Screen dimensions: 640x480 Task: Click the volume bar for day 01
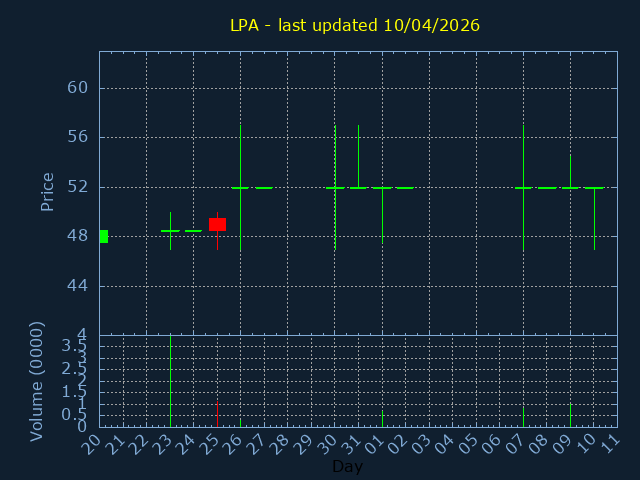pos(382,419)
